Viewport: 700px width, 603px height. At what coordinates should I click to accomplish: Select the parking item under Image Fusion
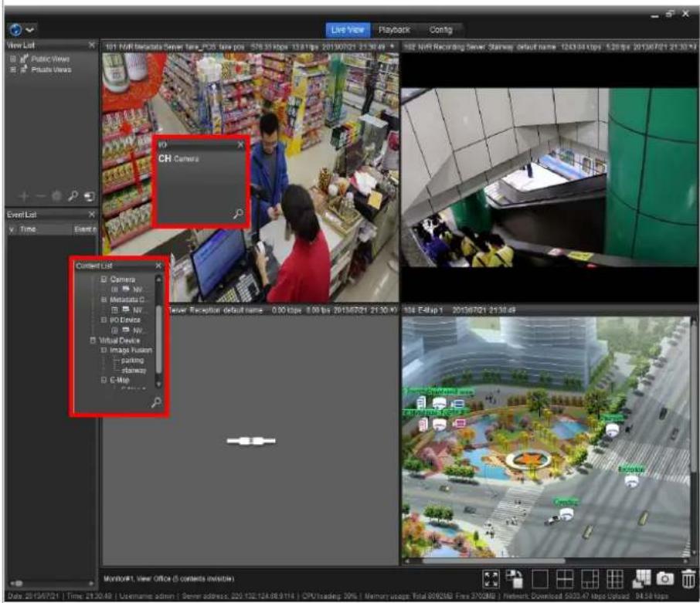(133, 361)
